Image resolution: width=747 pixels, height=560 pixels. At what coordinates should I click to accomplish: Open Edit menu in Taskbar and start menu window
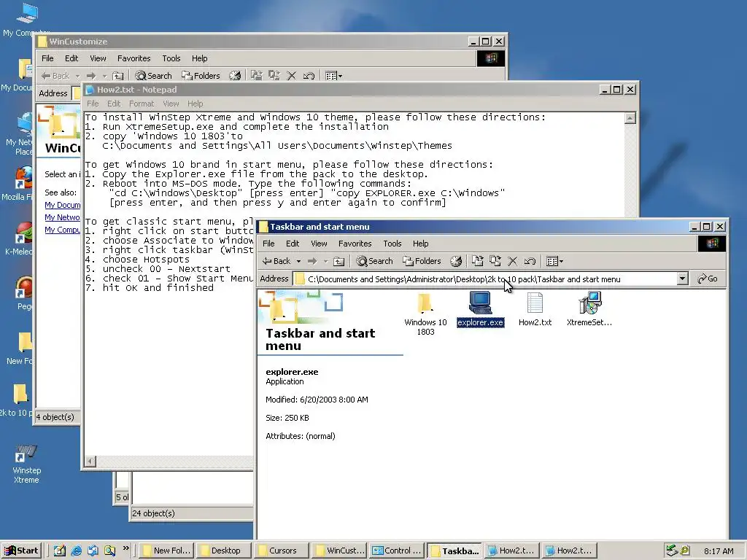[x=293, y=244]
